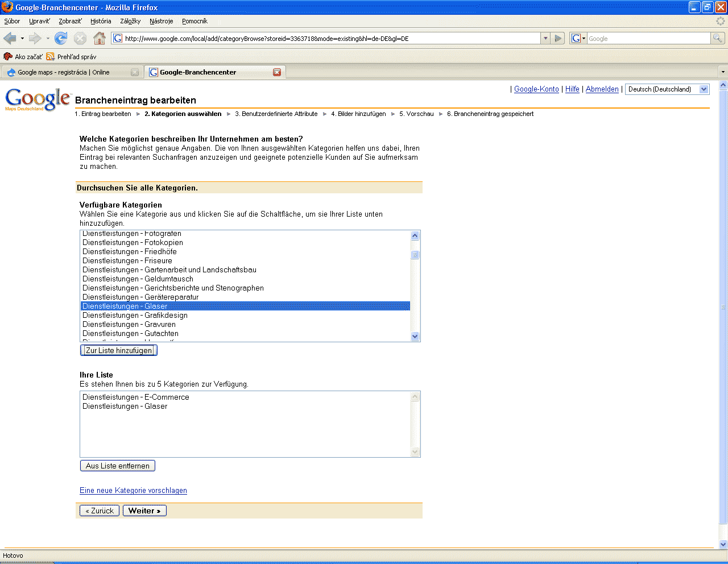Click '1. Eintrag bearbeiten' step

tap(103, 114)
